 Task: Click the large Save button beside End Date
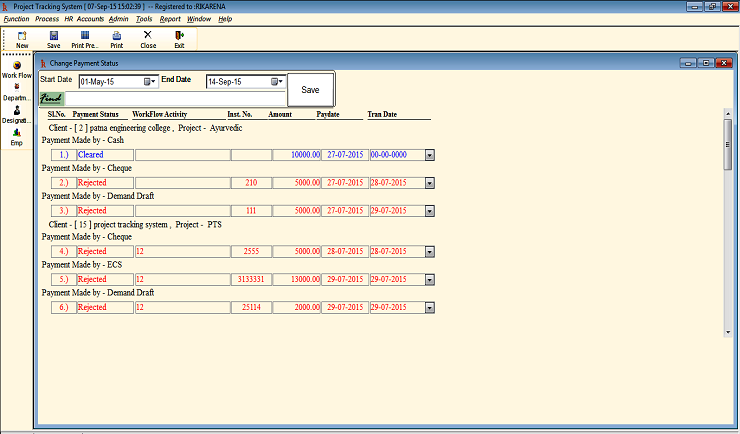[x=310, y=90]
